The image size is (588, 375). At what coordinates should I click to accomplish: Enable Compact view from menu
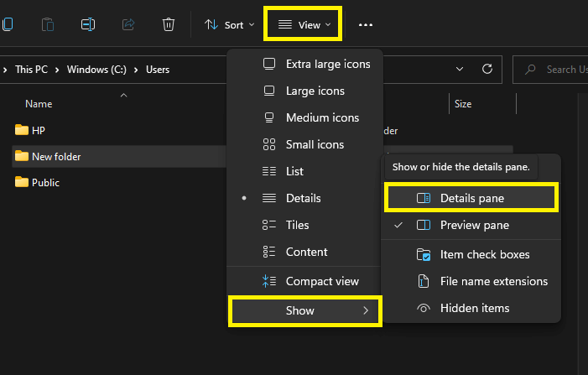coord(322,281)
